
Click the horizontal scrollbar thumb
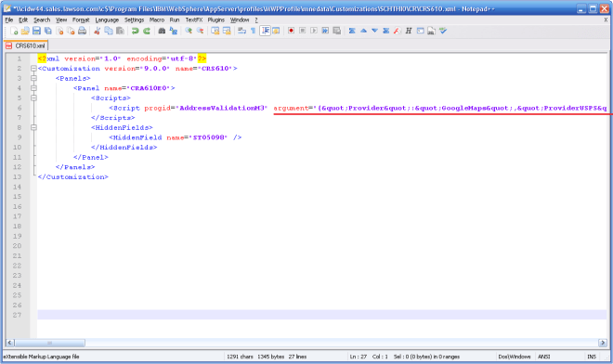49,343
